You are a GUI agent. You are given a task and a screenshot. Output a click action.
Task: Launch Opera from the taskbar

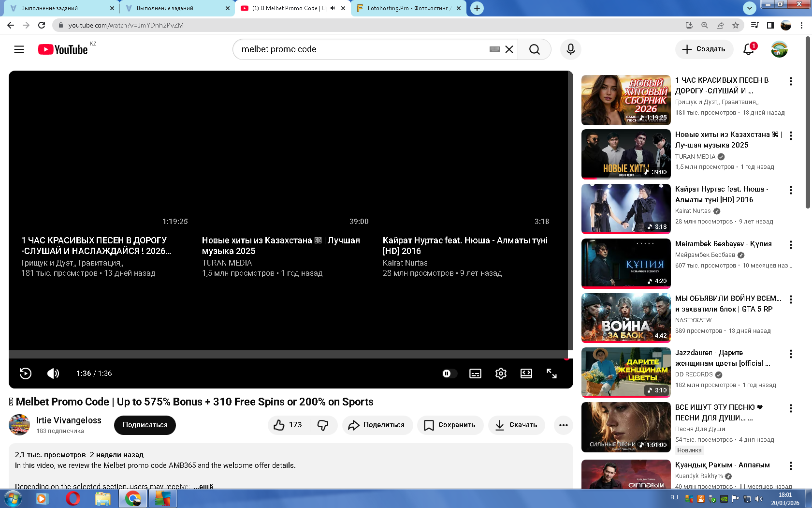pos(73,498)
